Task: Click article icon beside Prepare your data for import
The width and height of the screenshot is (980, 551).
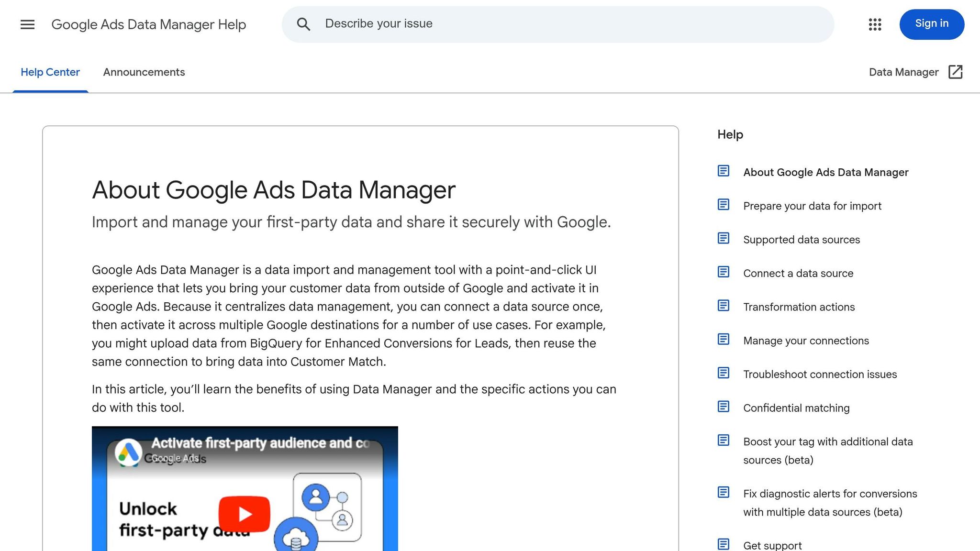Action: [724, 205]
